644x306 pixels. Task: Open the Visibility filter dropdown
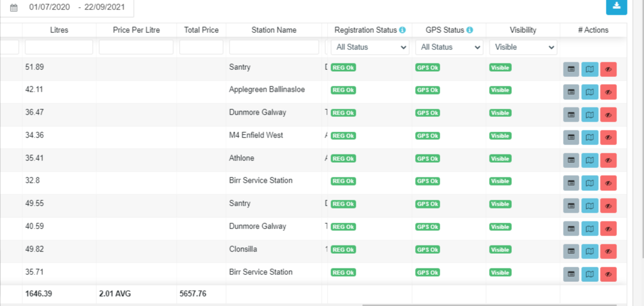(x=523, y=47)
